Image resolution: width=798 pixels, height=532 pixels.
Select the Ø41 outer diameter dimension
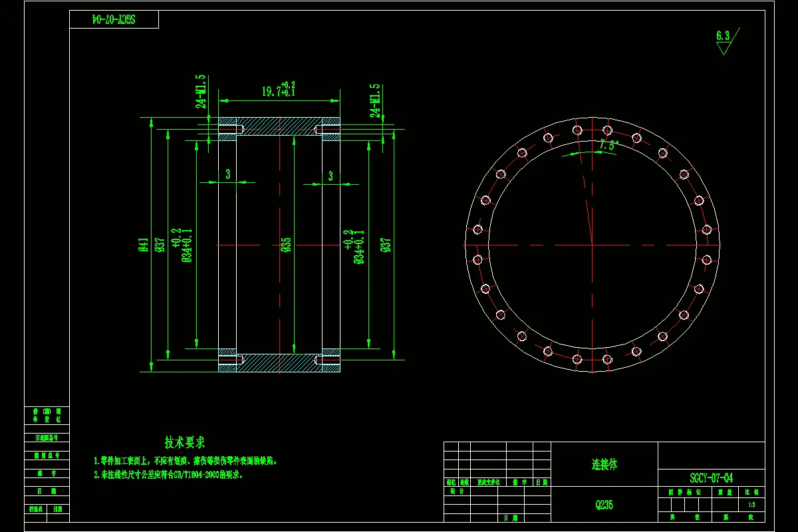(x=143, y=245)
